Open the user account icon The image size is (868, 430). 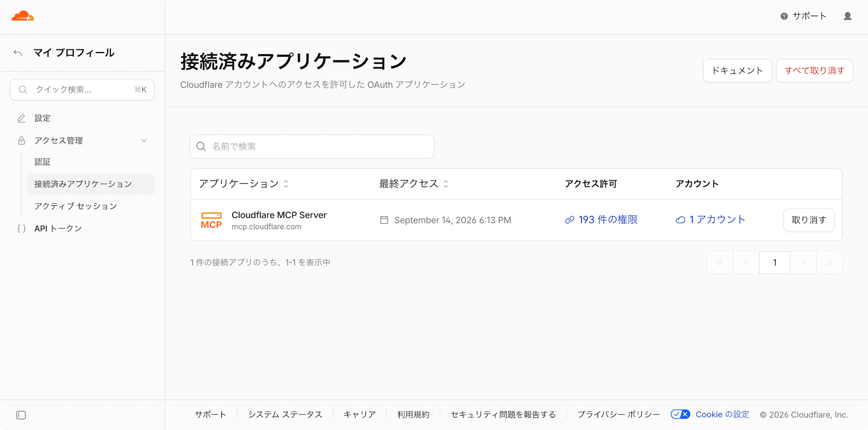[x=848, y=16]
